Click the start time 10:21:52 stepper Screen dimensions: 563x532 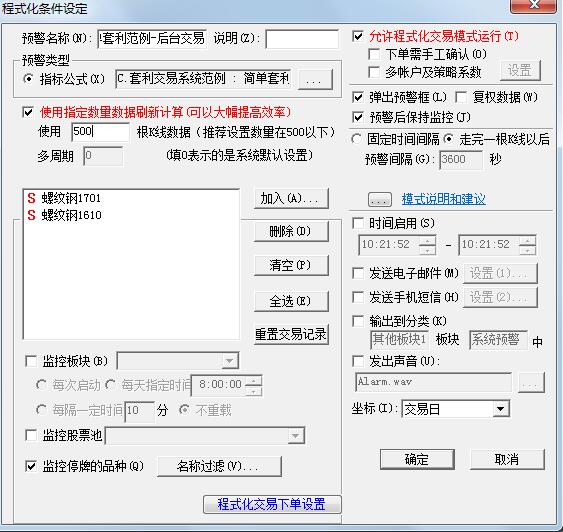pos(428,245)
